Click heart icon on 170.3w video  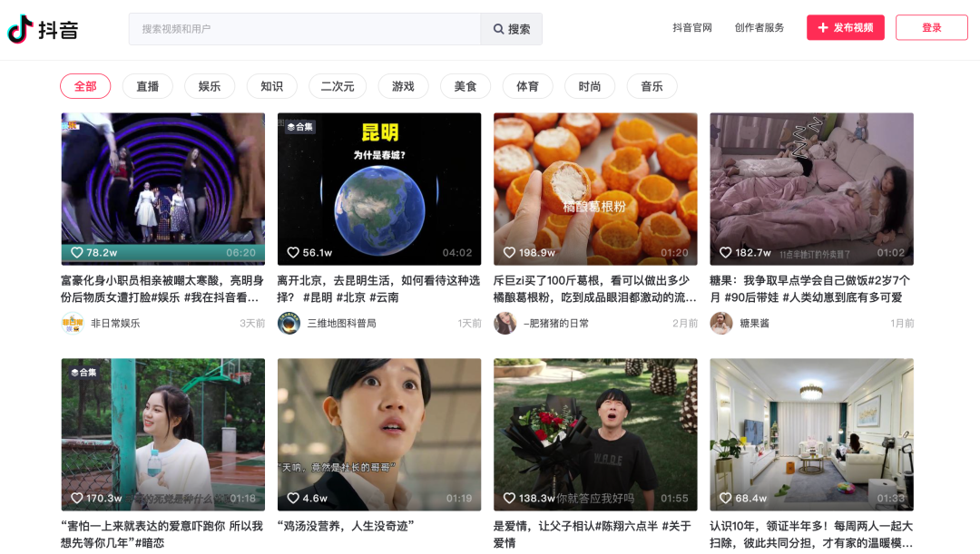point(77,498)
